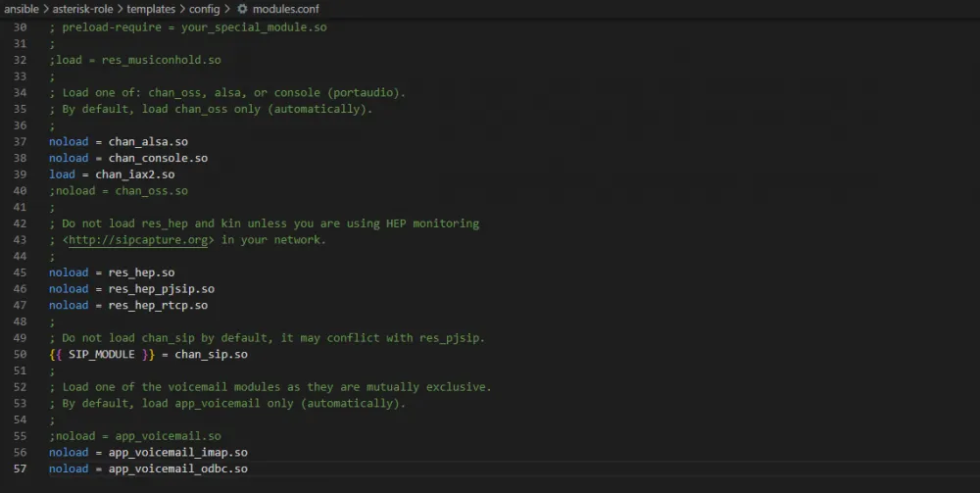Click the 'config' breadcrumb folder
Viewport: 980px width, 493px height.
205,9
